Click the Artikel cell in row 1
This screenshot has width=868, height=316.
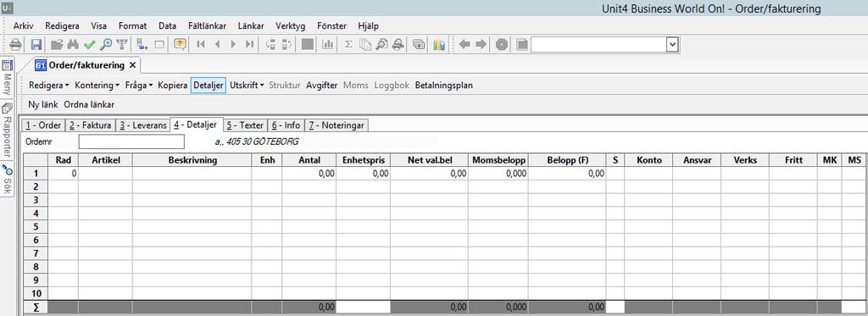click(x=105, y=173)
